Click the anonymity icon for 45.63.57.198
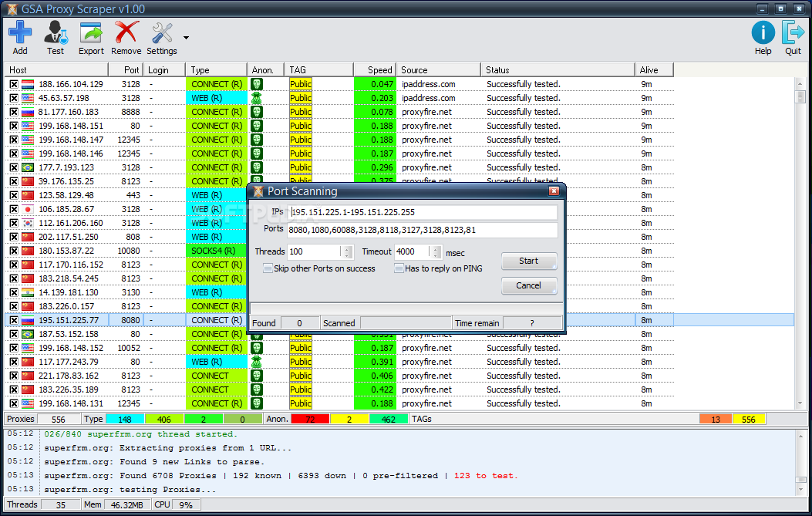Screen dimensions: 812x516 pos(256,98)
